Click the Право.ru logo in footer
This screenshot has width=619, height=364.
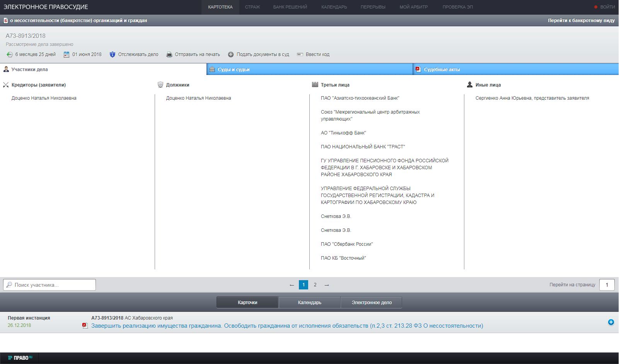click(20, 358)
